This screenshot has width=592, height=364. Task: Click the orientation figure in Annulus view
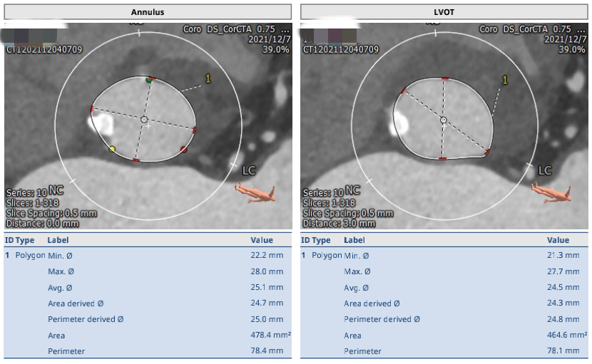click(x=253, y=191)
